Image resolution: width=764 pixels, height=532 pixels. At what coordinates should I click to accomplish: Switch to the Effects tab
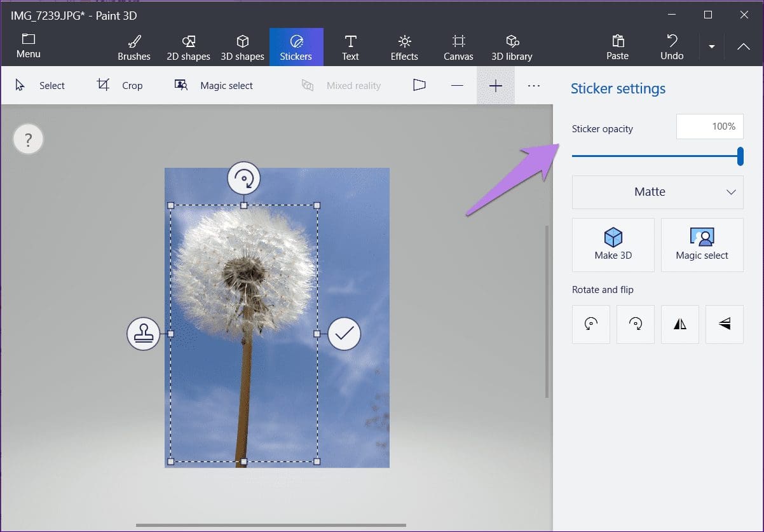pos(404,48)
